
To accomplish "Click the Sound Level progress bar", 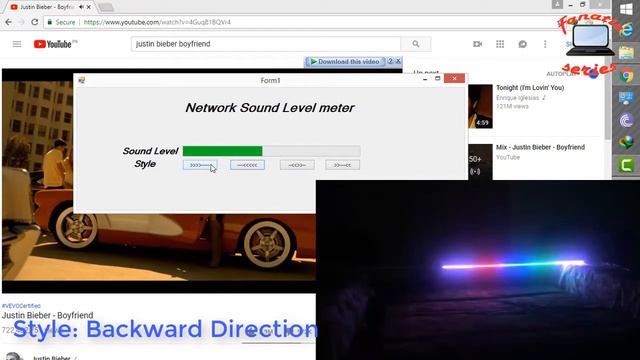I will click(x=271, y=151).
